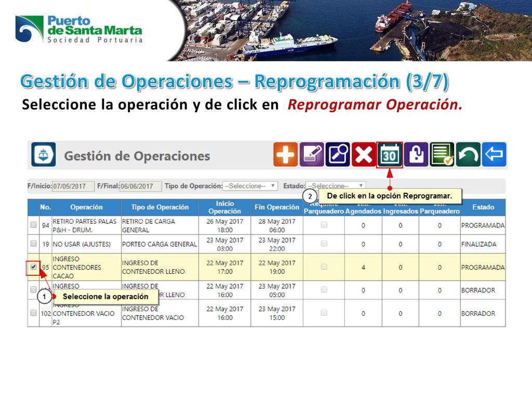The height and width of the screenshot is (399, 532).
Task: Click CONTENEDOR VACIO P2 operation name
Action: point(84,317)
